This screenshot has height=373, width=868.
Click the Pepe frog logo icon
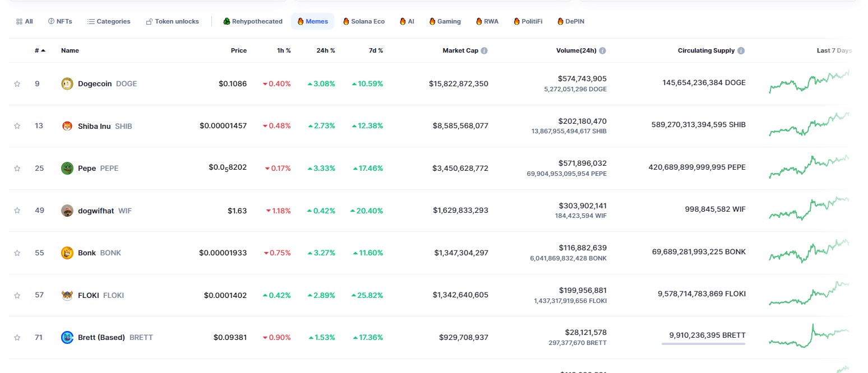[67, 168]
